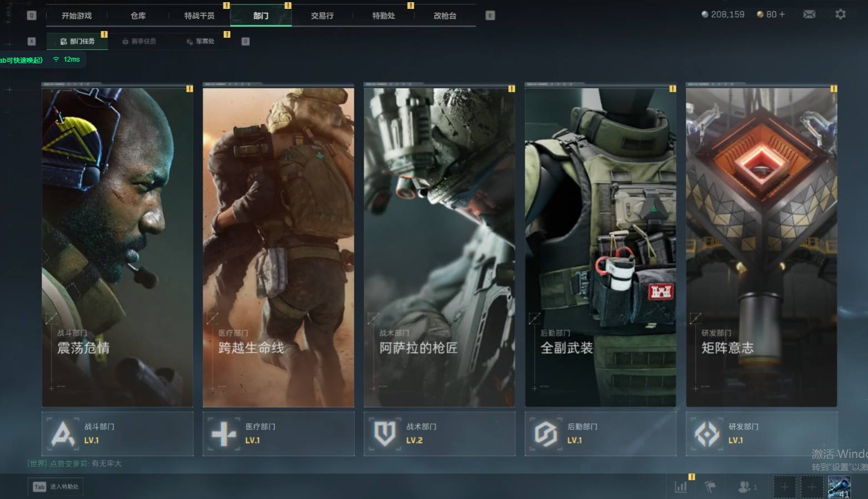This screenshot has width=868, height=499.
Task: Click the 进入特勤处 shortcut button
Action: coord(56,487)
